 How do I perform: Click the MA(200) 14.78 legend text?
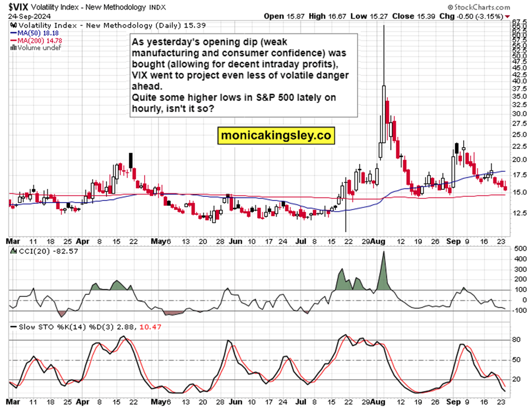40,41
